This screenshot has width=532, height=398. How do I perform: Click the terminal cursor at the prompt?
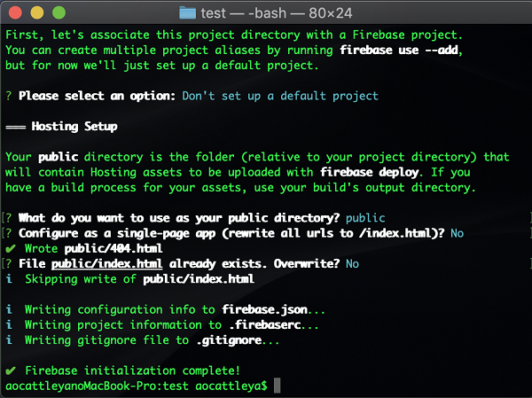[x=278, y=385]
